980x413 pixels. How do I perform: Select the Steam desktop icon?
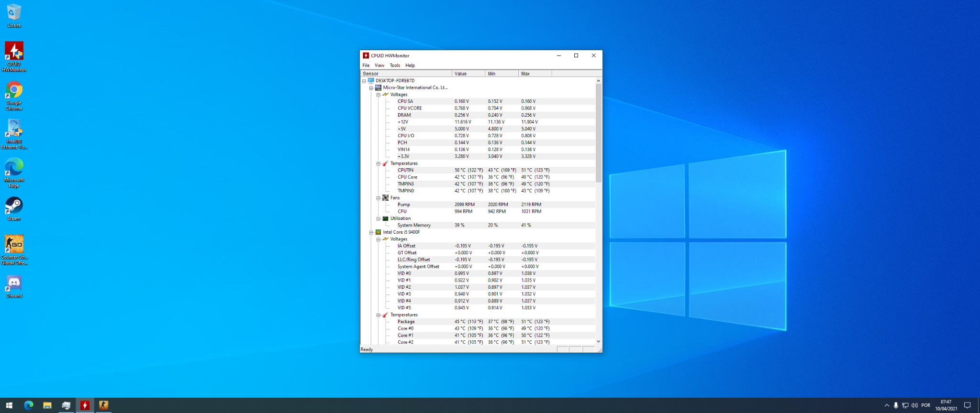(x=14, y=209)
